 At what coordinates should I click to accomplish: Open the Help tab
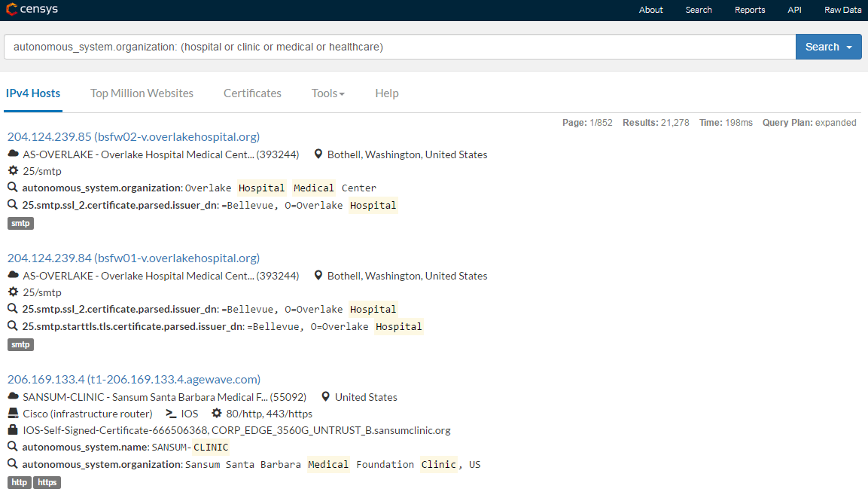(387, 93)
